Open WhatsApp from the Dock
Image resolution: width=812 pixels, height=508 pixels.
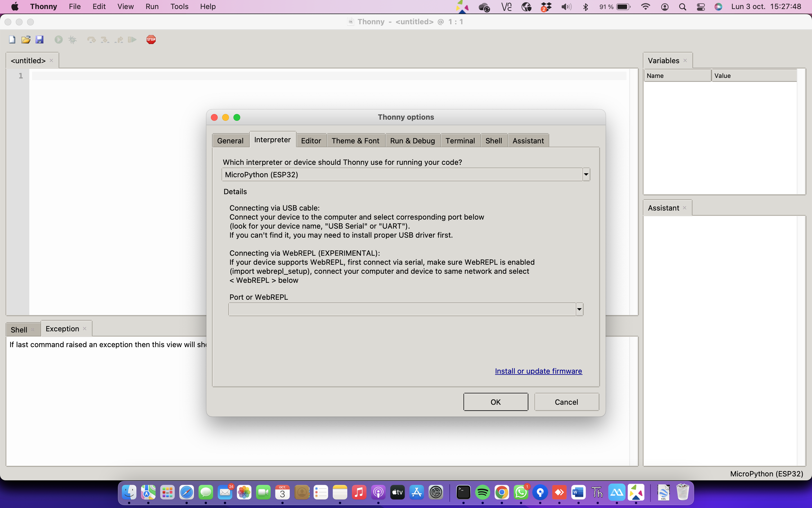(x=521, y=492)
